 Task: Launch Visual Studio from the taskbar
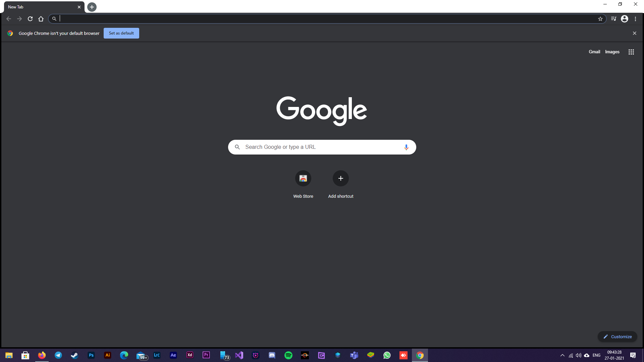(239, 355)
